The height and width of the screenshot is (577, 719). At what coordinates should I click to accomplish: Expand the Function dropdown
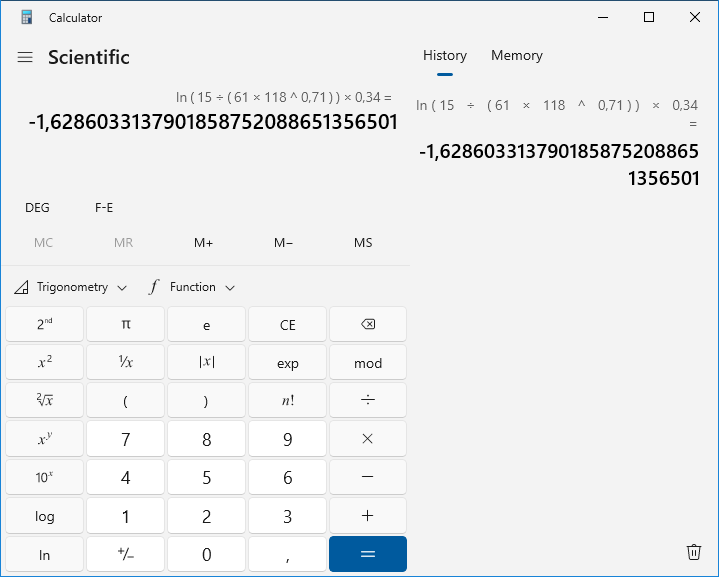point(192,287)
